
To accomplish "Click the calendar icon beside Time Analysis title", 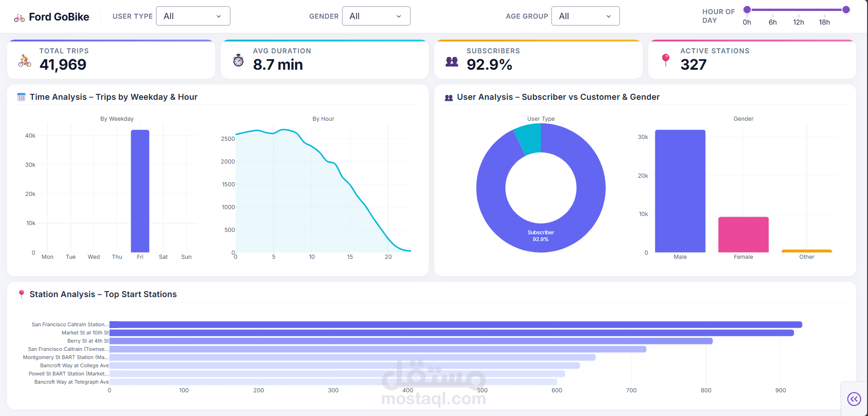I will (x=21, y=97).
